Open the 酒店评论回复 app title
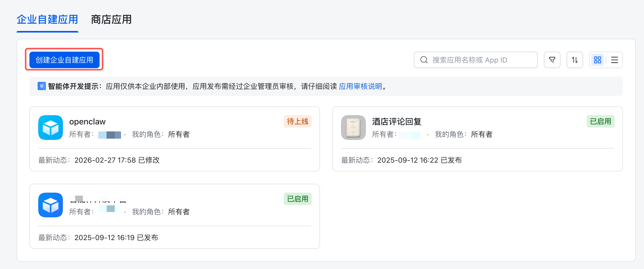The width and height of the screenshot is (644, 269). point(397,121)
